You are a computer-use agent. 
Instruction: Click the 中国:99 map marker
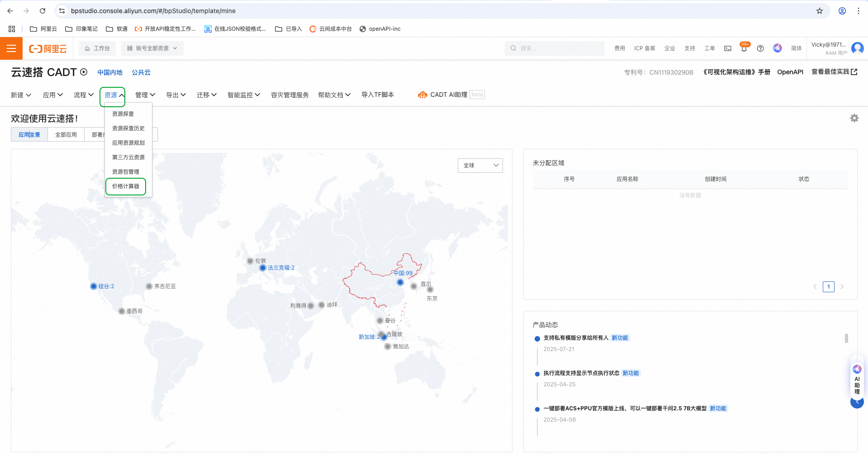(x=400, y=282)
